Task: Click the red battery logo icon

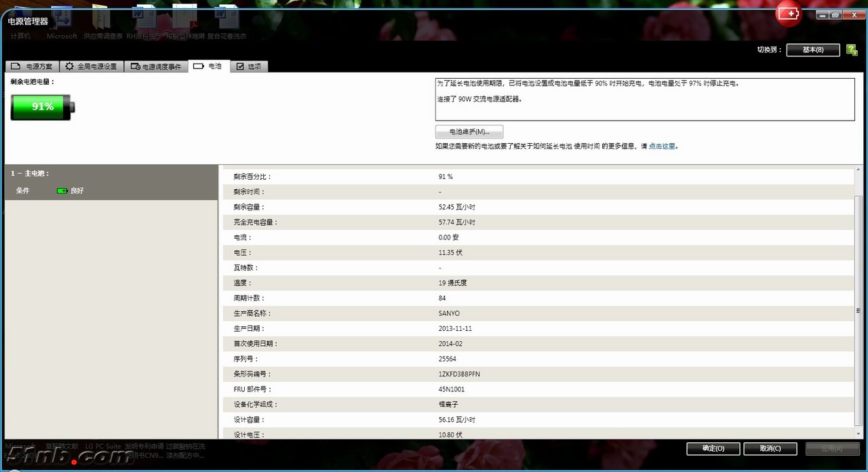Action: pos(789,14)
